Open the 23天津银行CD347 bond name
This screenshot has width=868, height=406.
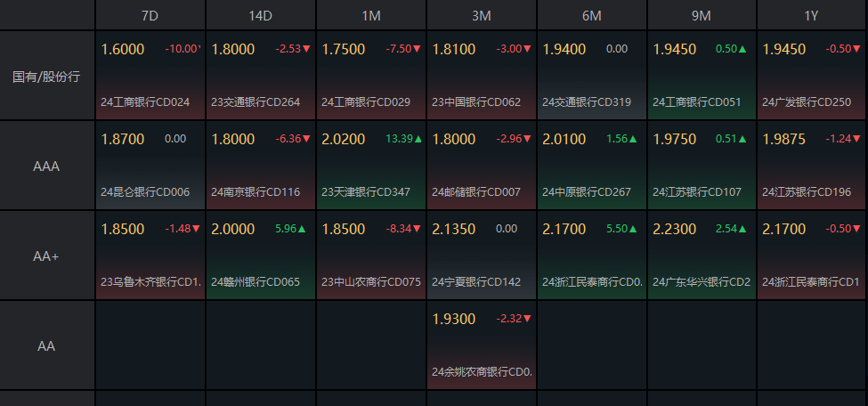point(366,192)
